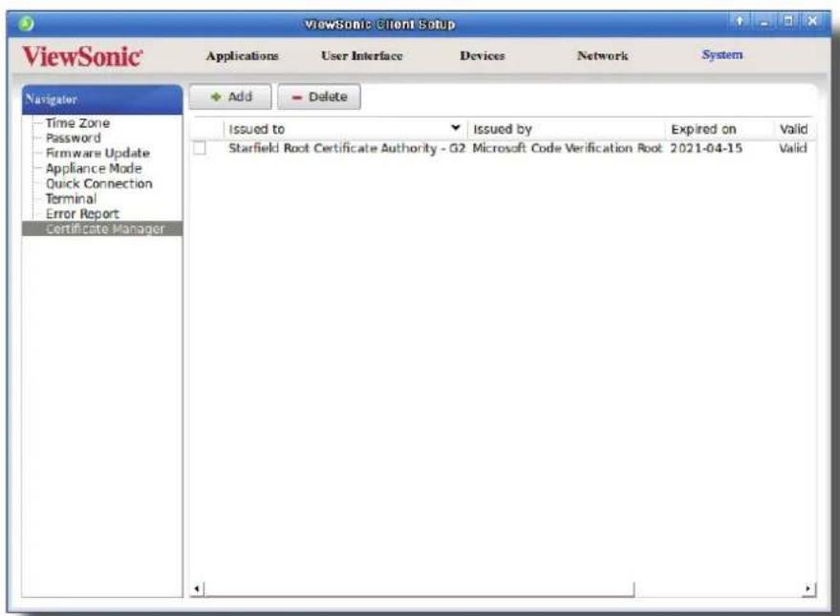Maximize the Client Setup window
This screenshot has height=616, width=840.
click(x=788, y=21)
